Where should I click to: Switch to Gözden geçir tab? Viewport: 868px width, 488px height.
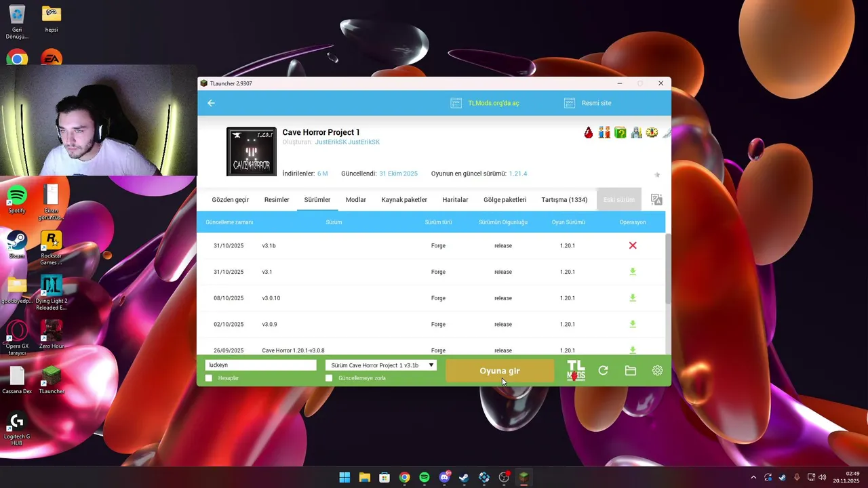click(x=231, y=200)
